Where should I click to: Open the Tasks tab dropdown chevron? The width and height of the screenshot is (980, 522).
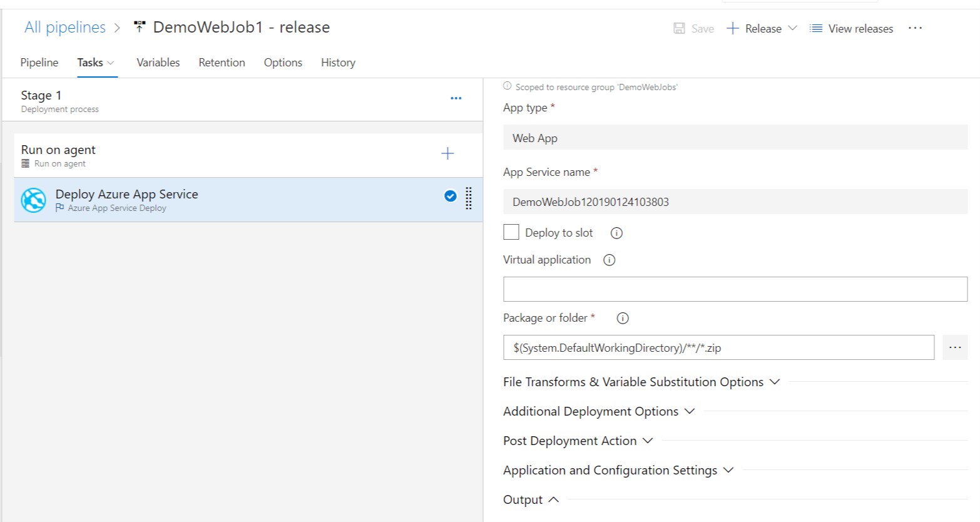coord(111,63)
